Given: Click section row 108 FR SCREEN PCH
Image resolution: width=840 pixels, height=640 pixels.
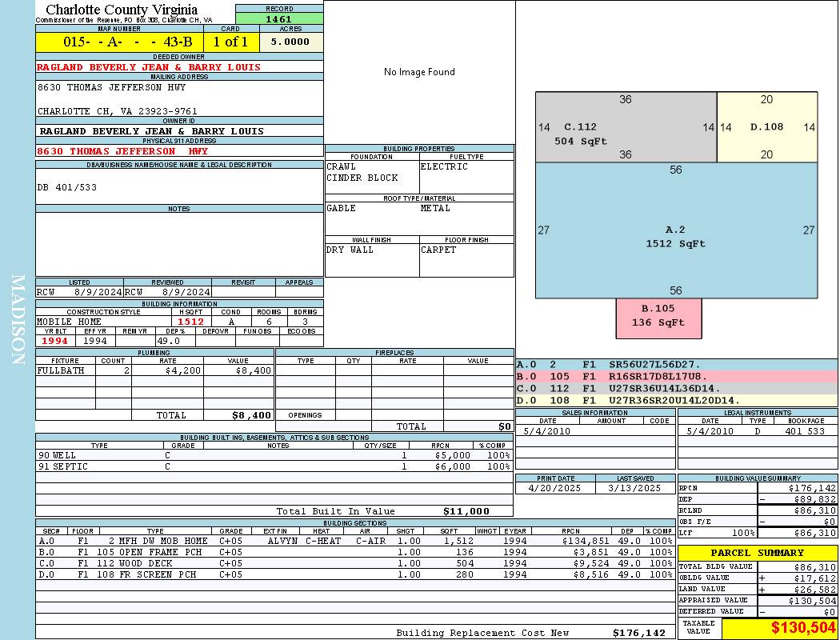Looking at the screenshot, I should point(355,574).
